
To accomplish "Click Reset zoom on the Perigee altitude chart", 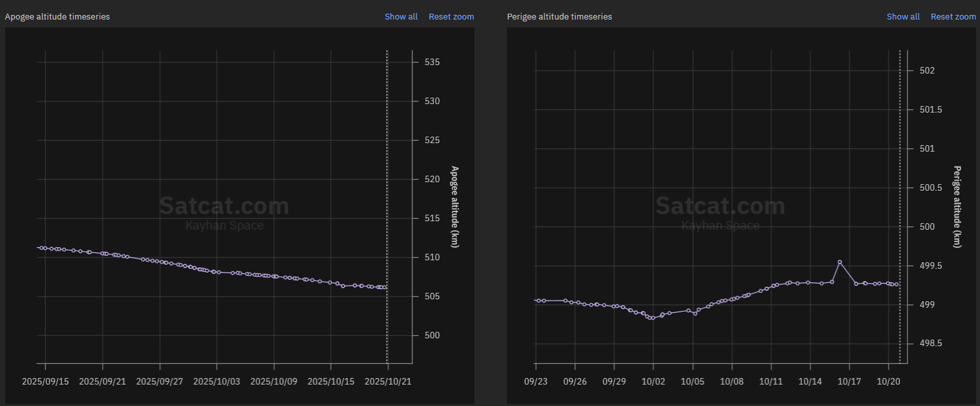I will [x=953, y=16].
